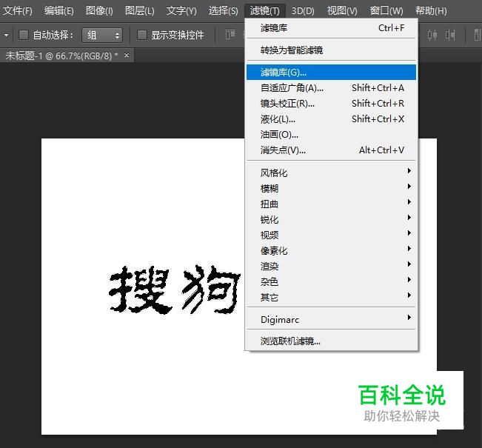Open the 文字(Y) menu
Screen dimensions: 482x448
[181, 11]
